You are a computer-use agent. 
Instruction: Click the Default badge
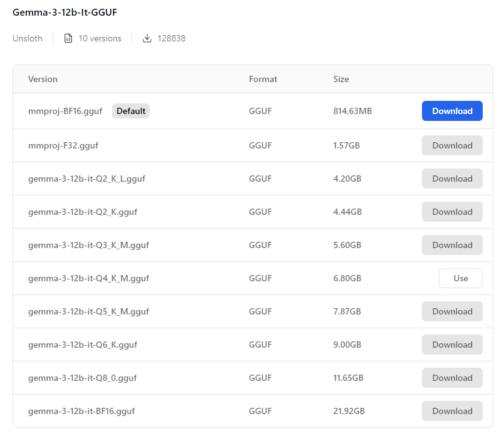coord(131,111)
